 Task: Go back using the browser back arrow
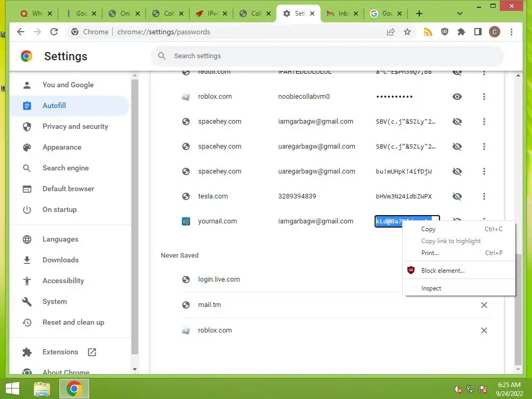pyautogui.click(x=21, y=32)
